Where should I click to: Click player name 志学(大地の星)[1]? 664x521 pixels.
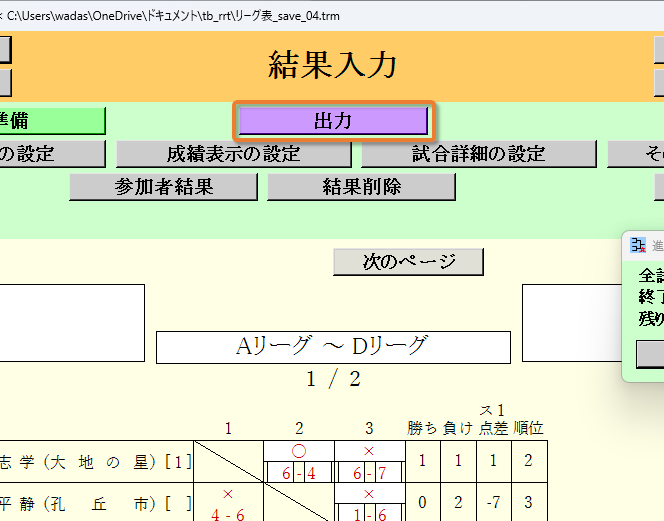pos(96,462)
